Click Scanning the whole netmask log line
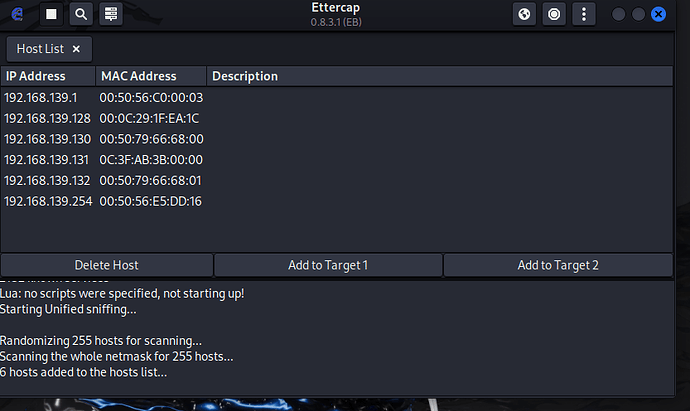The image size is (690, 411). click(x=117, y=356)
